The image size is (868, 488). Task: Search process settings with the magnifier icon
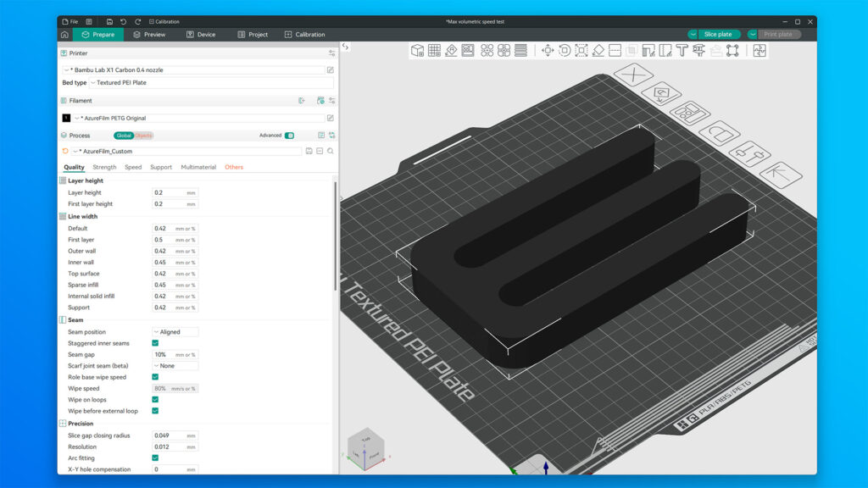tap(331, 151)
